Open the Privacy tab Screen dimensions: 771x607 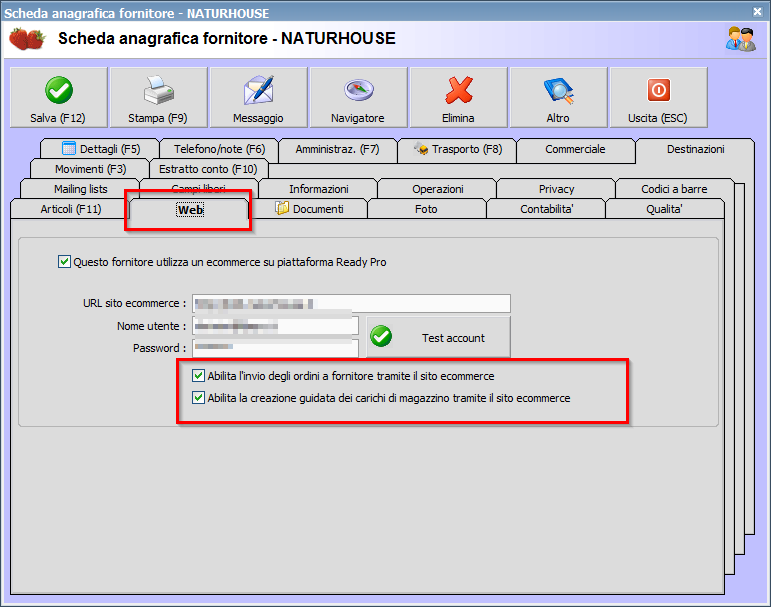[x=556, y=189]
